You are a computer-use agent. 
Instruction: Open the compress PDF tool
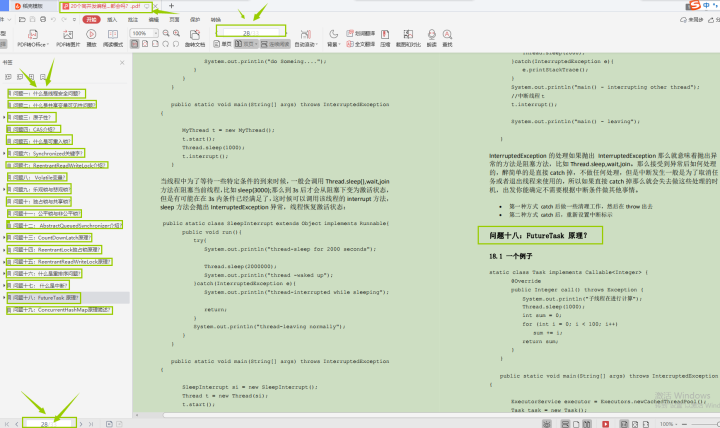coord(385,39)
